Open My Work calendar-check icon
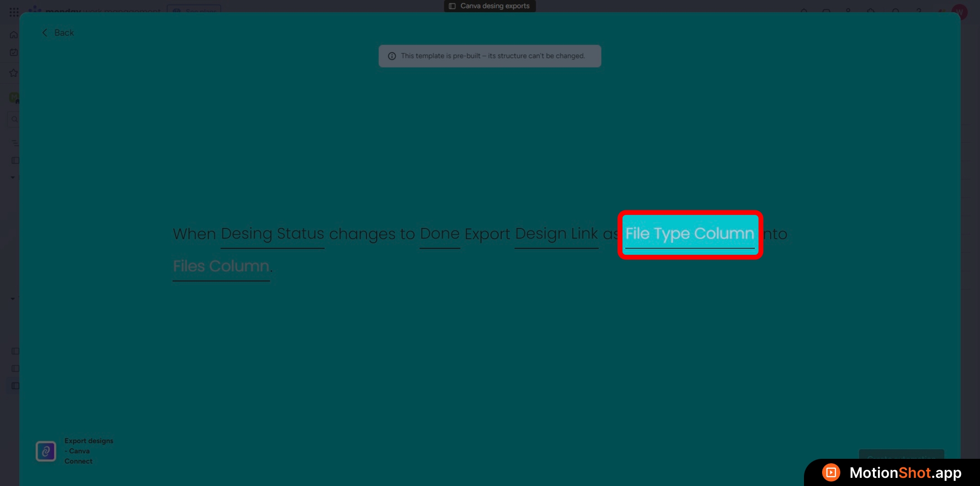 point(14,53)
